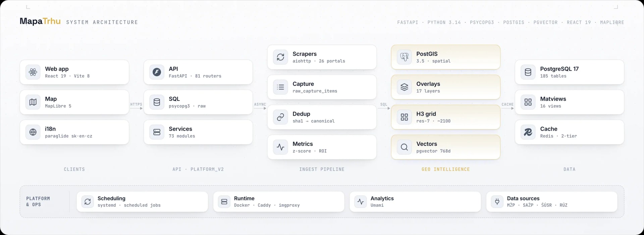Click the database icon on SQL card
This screenshot has width=644, height=235.
[x=157, y=102]
